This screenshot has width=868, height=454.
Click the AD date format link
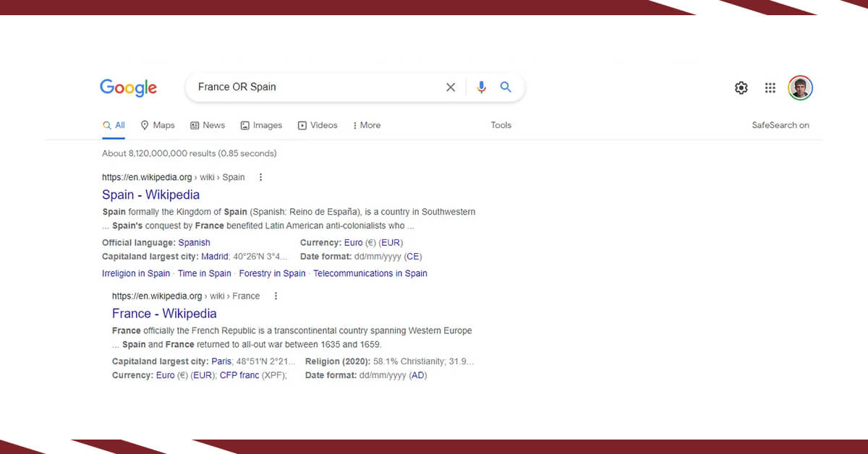pyautogui.click(x=418, y=375)
